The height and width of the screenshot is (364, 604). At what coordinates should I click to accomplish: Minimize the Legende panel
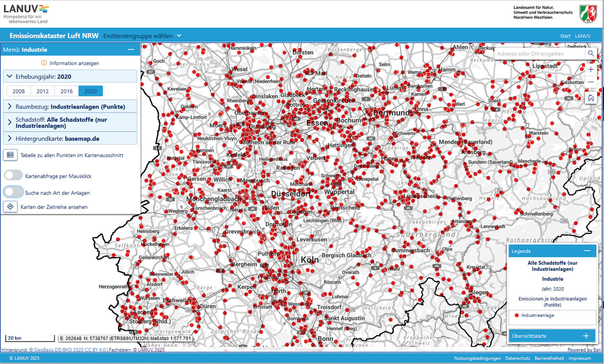coord(587,251)
